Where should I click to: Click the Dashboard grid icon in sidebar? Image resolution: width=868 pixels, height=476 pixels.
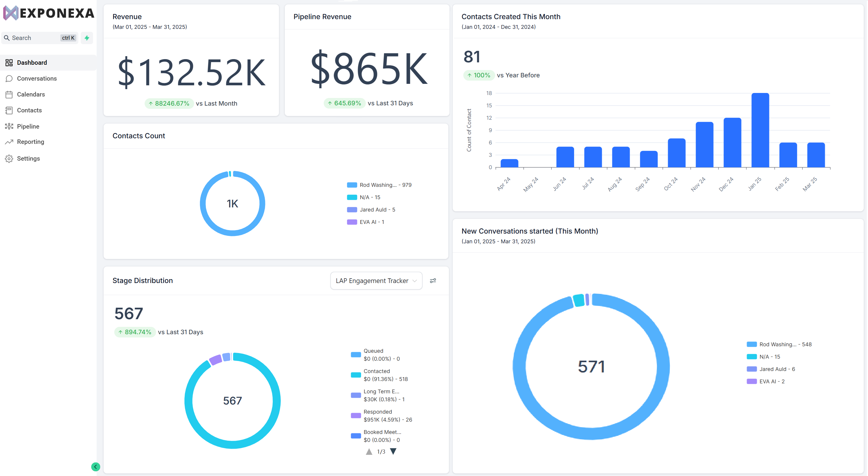click(9, 63)
